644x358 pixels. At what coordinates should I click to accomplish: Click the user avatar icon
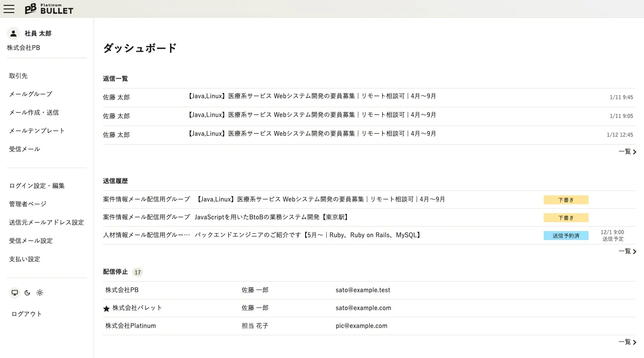click(x=13, y=34)
